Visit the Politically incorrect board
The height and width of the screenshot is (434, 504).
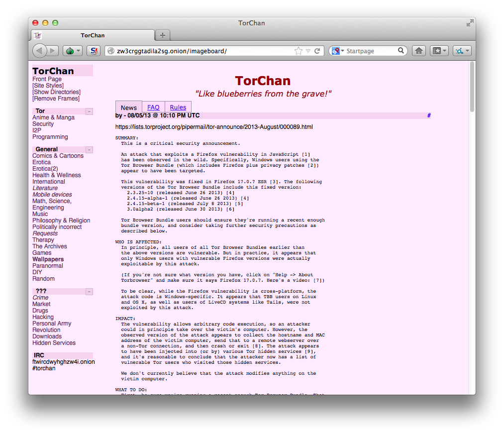coord(57,226)
